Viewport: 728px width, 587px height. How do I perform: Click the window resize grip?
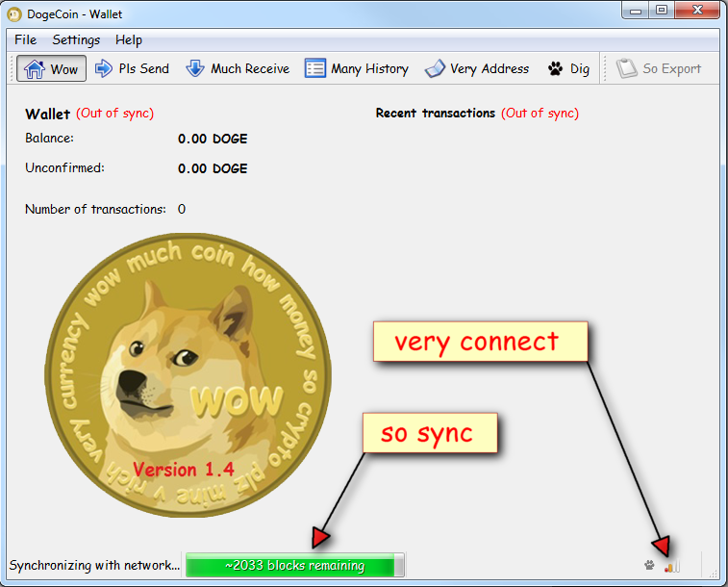point(714,574)
